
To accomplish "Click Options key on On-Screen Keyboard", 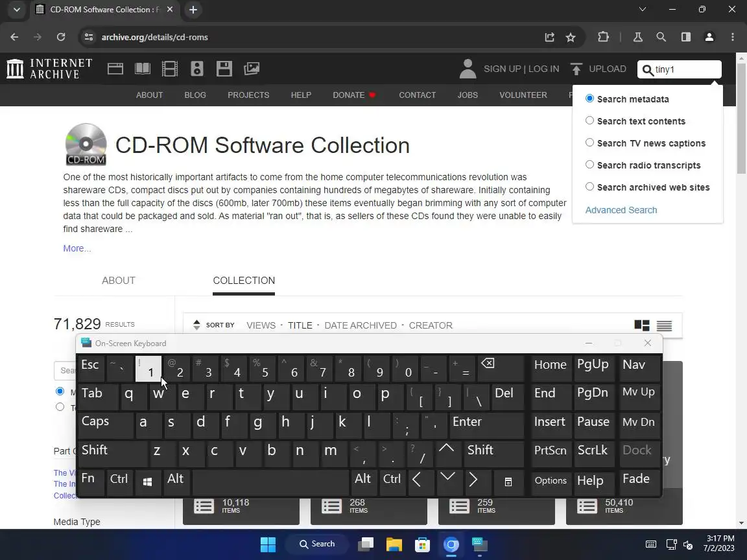I will 551,482.
